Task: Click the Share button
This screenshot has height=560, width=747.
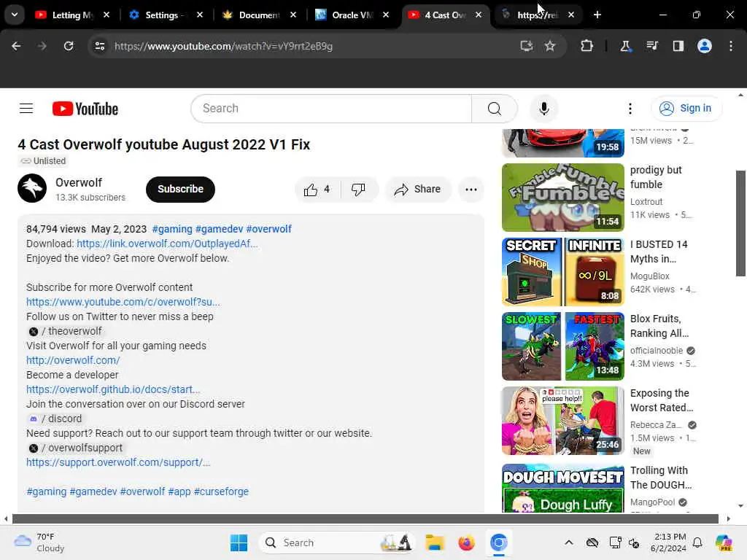Action: tap(418, 190)
